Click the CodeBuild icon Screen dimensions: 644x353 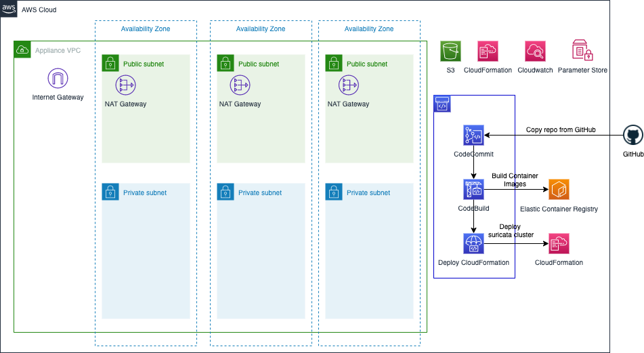473,190
